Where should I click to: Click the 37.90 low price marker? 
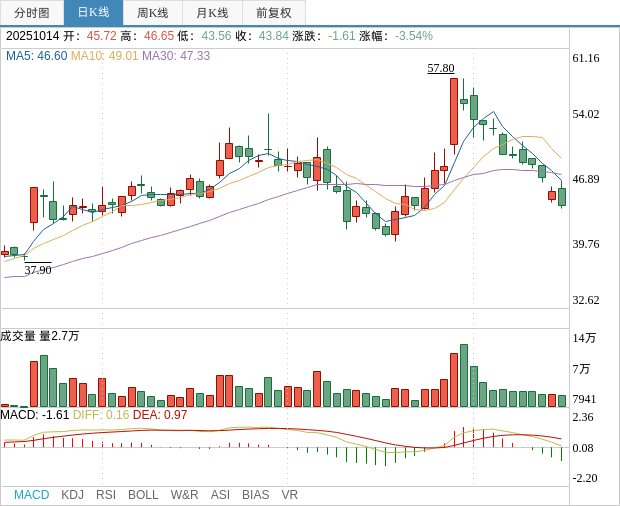pos(38,270)
